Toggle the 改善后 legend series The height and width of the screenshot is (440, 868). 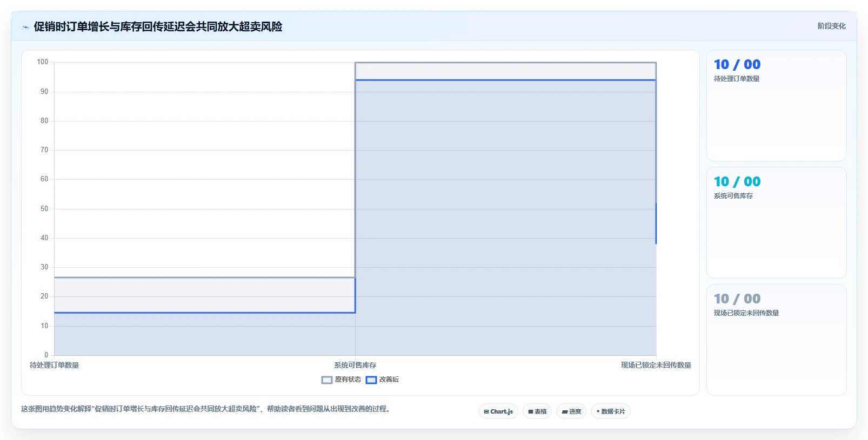(382, 380)
